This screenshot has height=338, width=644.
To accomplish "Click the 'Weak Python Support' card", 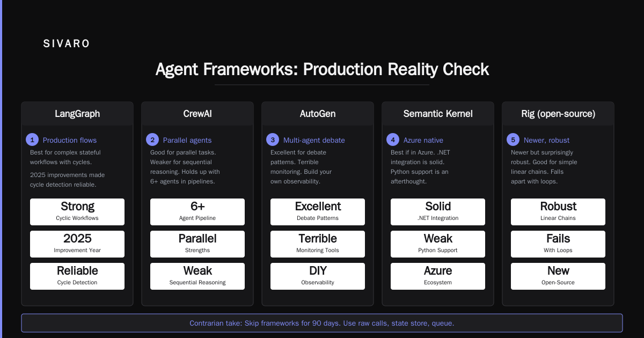I will point(438,244).
